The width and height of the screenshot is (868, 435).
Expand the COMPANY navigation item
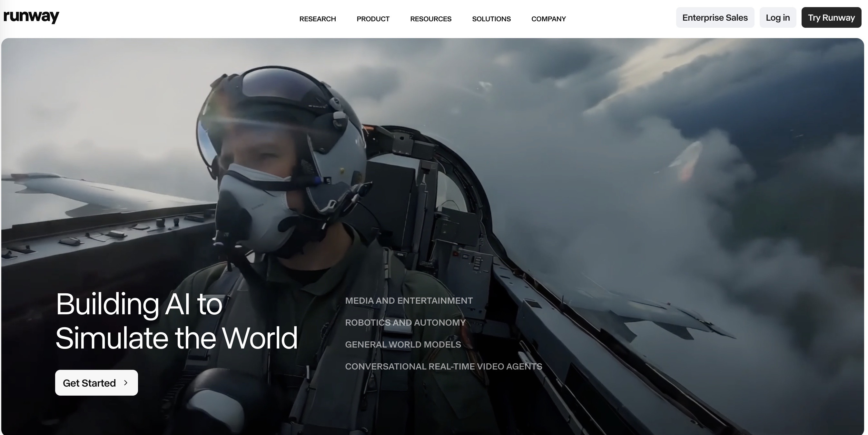tap(548, 19)
